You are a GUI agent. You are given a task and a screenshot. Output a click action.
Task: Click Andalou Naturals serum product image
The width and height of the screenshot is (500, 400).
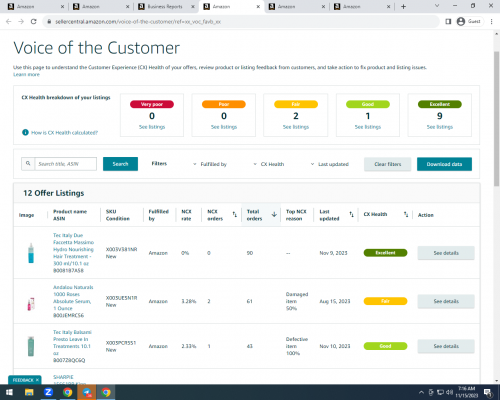coord(31,304)
